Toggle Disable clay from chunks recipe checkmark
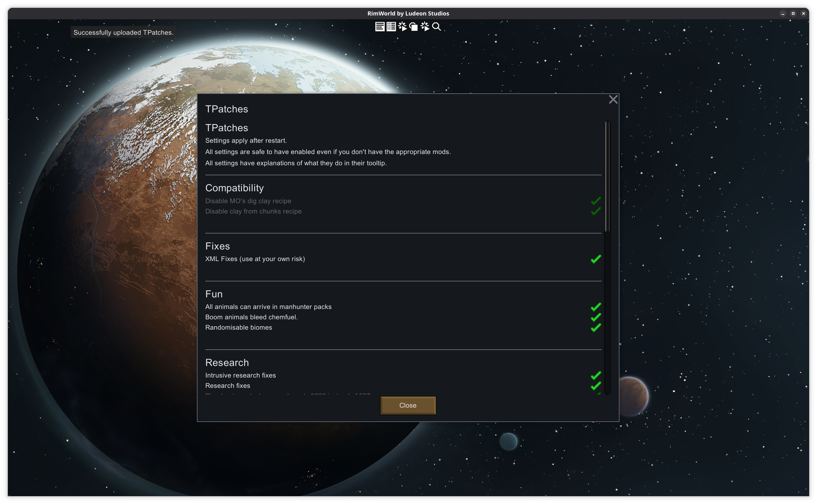Viewport: 817px width, 504px height. point(596,211)
